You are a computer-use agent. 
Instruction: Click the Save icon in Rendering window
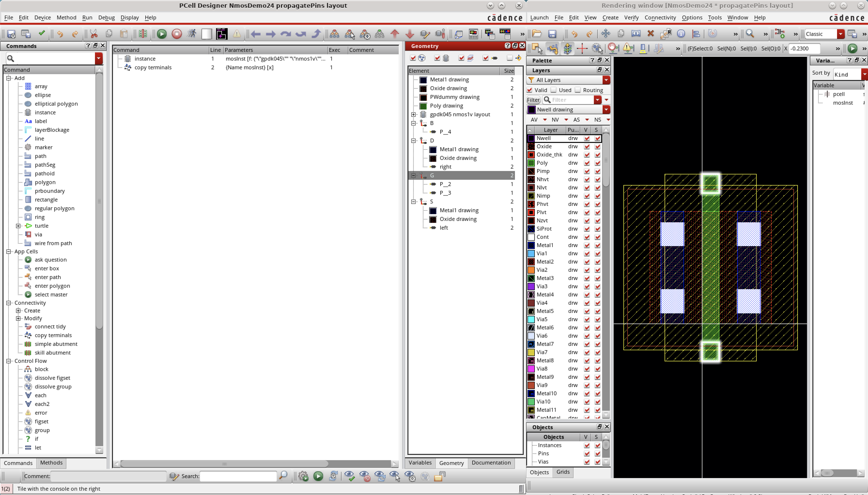(552, 34)
